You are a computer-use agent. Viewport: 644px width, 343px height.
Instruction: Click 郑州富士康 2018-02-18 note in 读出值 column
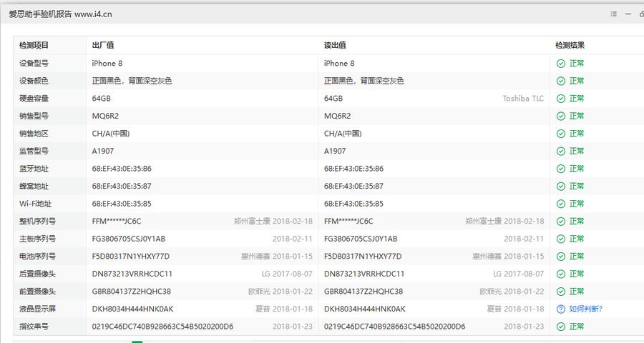(x=504, y=221)
